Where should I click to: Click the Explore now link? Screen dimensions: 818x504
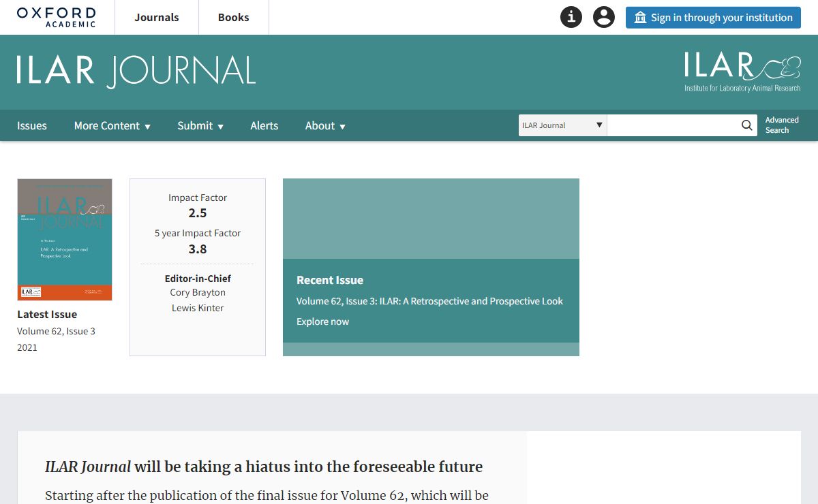(x=322, y=321)
